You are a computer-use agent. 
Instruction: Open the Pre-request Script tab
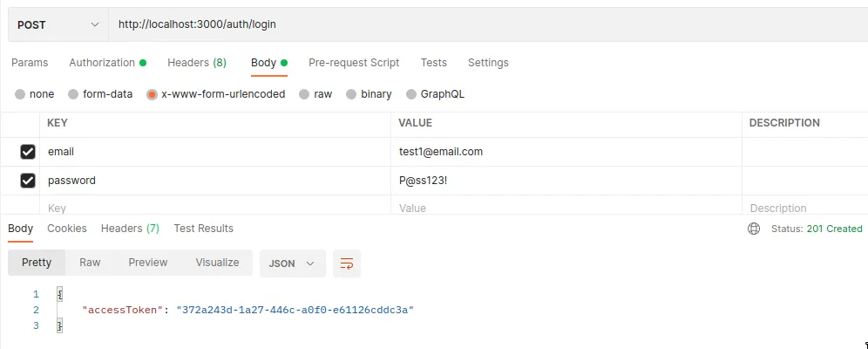click(354, 63)
